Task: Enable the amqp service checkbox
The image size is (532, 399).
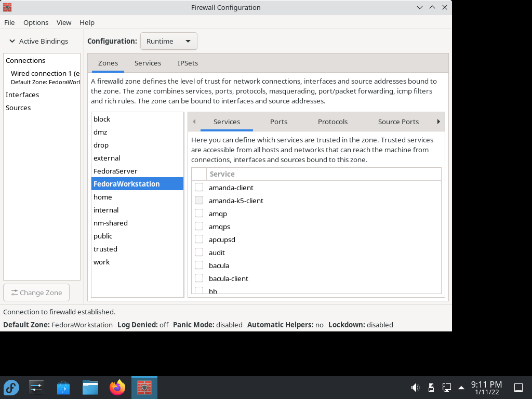Action: pos(199,214)
